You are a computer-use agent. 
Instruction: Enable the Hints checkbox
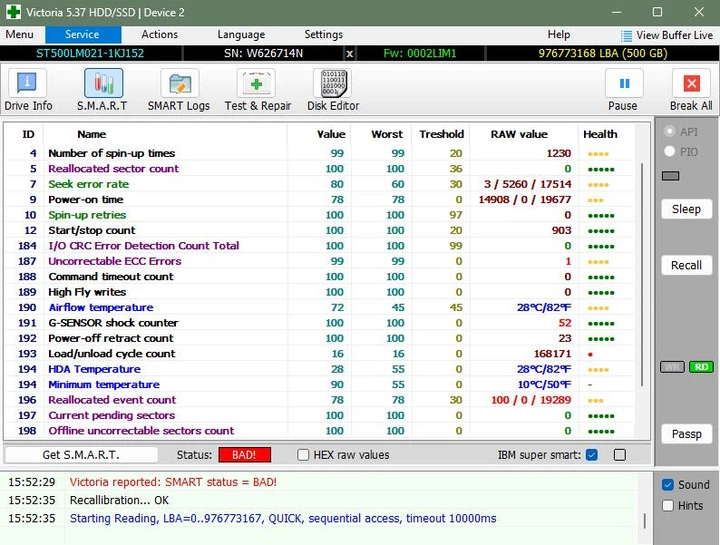tap(668, 506)
